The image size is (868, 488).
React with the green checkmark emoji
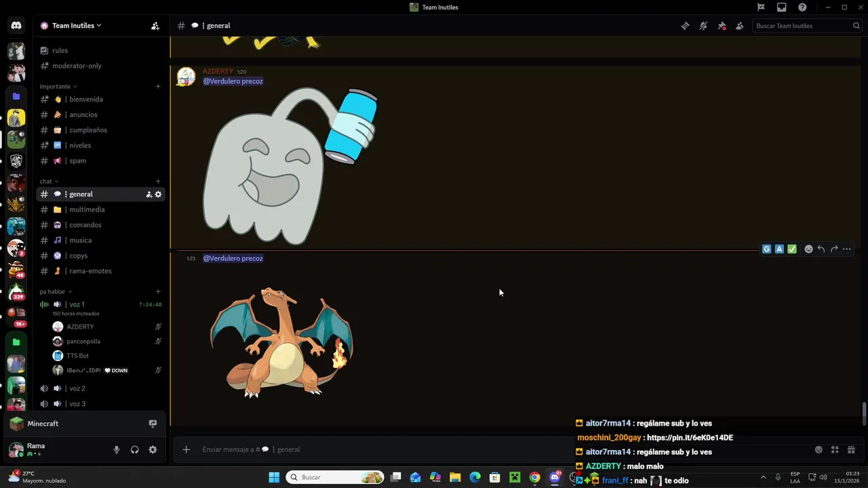[x=792, y=249]
